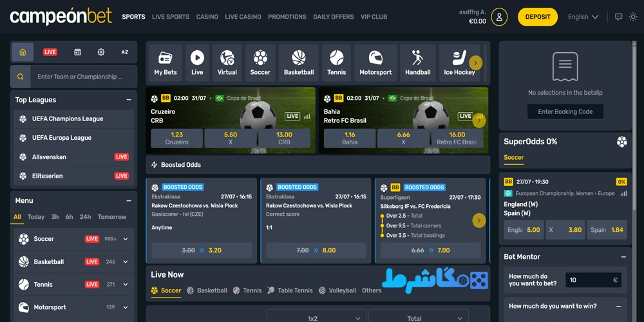Open the 1x2 market dropdown

(x=317, y=317)
